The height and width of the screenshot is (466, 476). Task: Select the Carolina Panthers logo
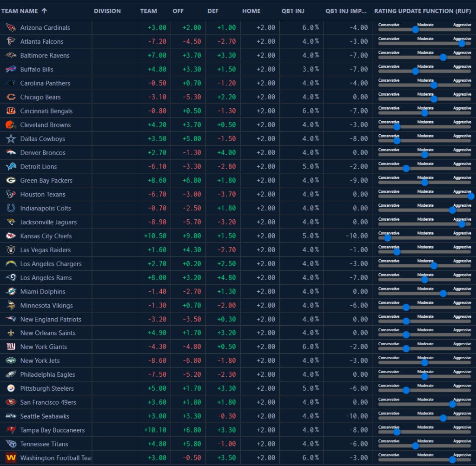click(11, 83)
